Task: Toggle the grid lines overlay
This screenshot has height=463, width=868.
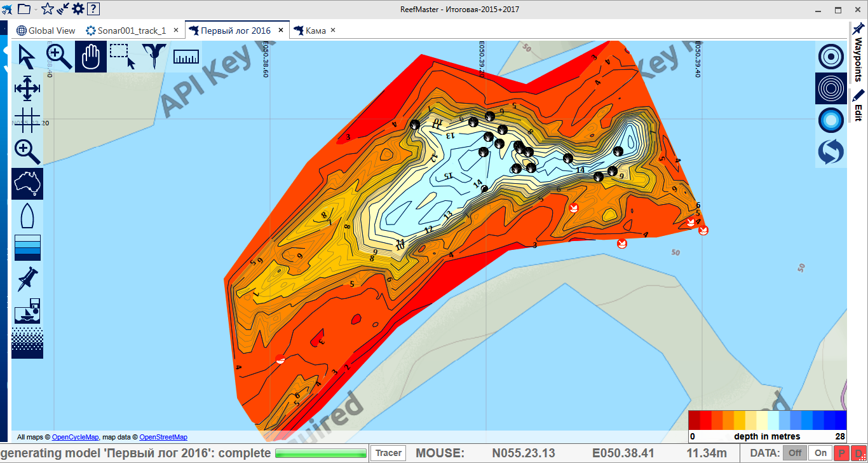Action: point(27,120)
